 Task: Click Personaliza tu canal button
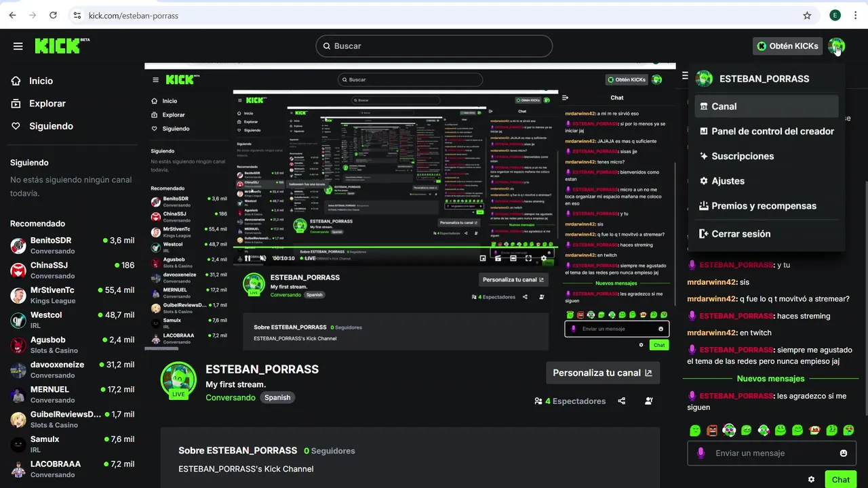tap(603, 373)
